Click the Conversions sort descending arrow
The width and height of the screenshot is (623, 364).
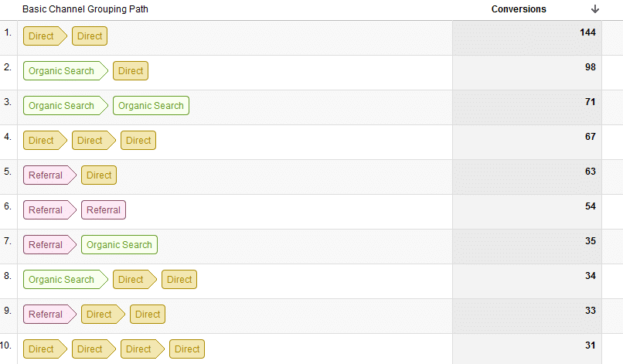[595, 9]
